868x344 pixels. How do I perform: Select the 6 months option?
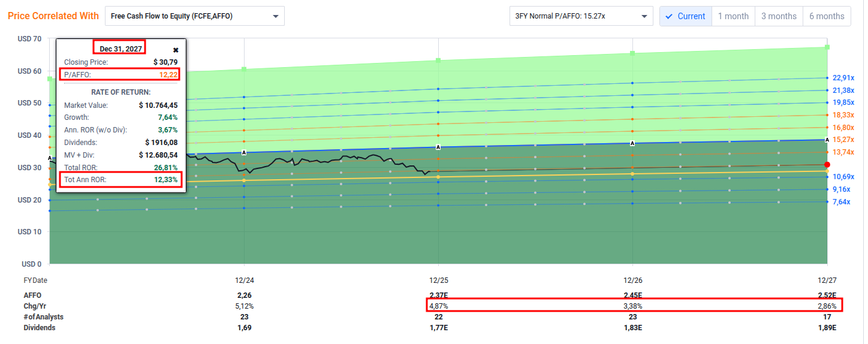827,16
